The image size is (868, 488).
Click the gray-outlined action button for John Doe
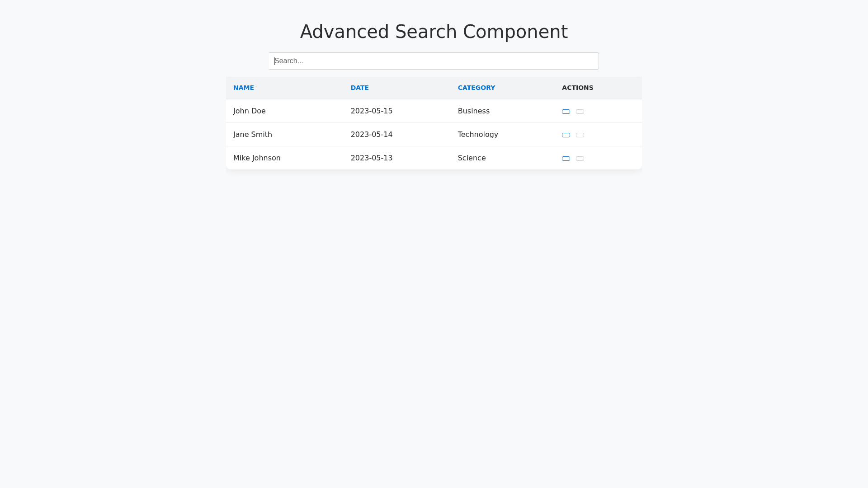580,112
